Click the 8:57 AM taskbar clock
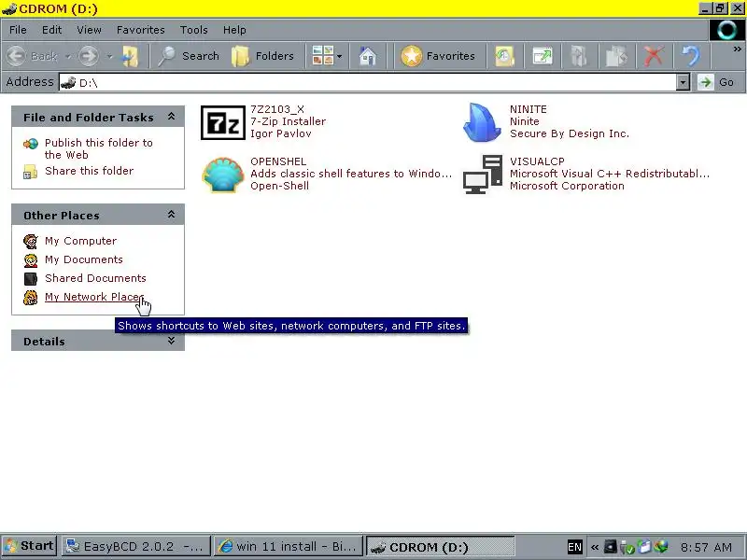 706,547
